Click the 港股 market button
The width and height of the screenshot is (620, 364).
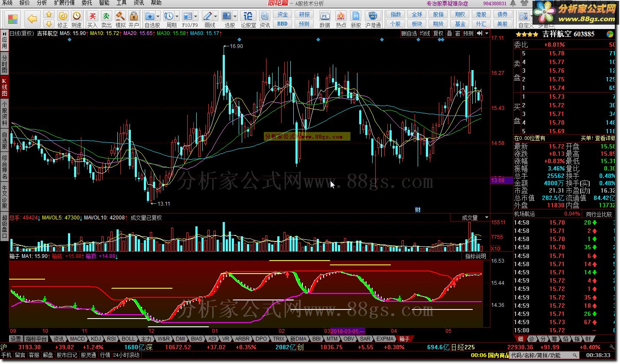[x=481, y=15]
